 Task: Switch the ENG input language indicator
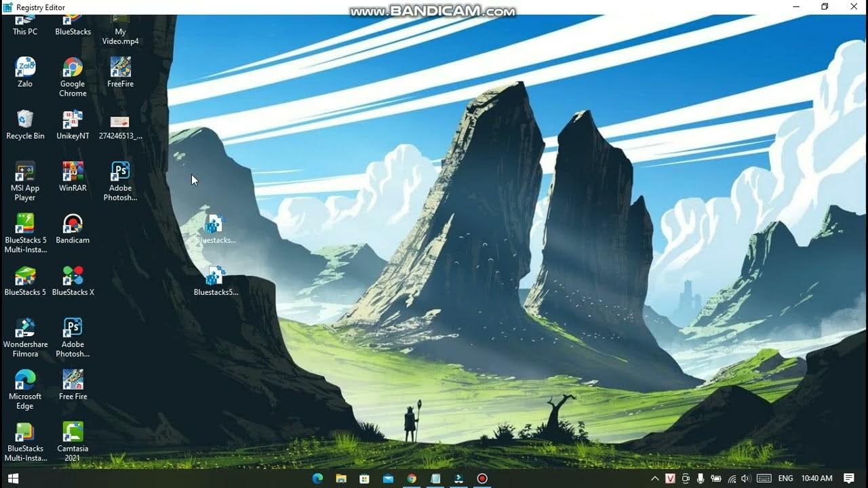786,479
